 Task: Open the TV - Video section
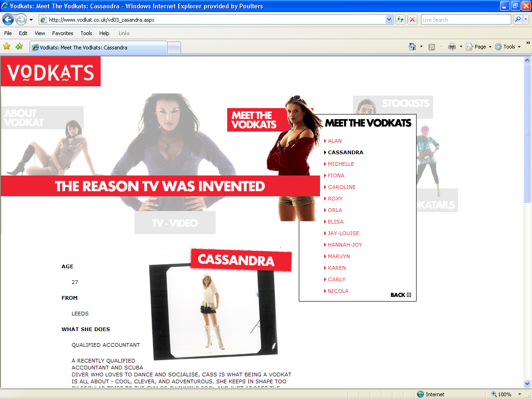click(x=175, y=223)
